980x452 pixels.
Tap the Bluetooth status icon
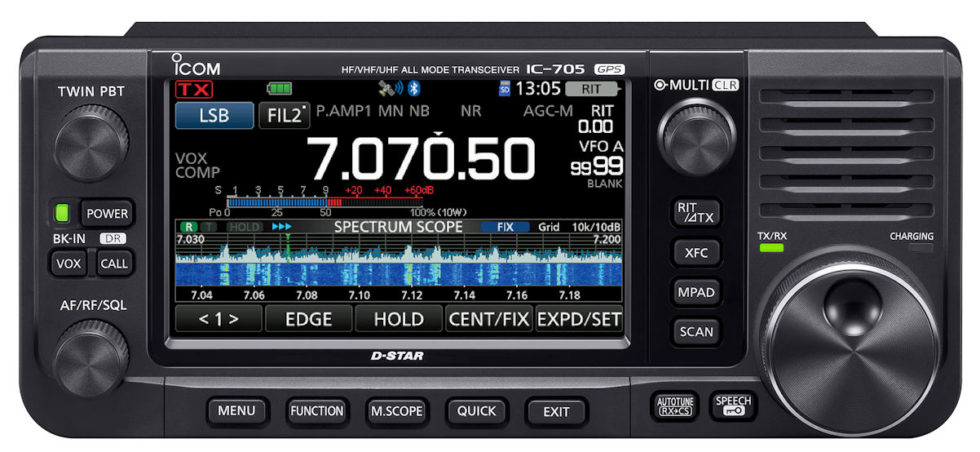tap(413, 88)
